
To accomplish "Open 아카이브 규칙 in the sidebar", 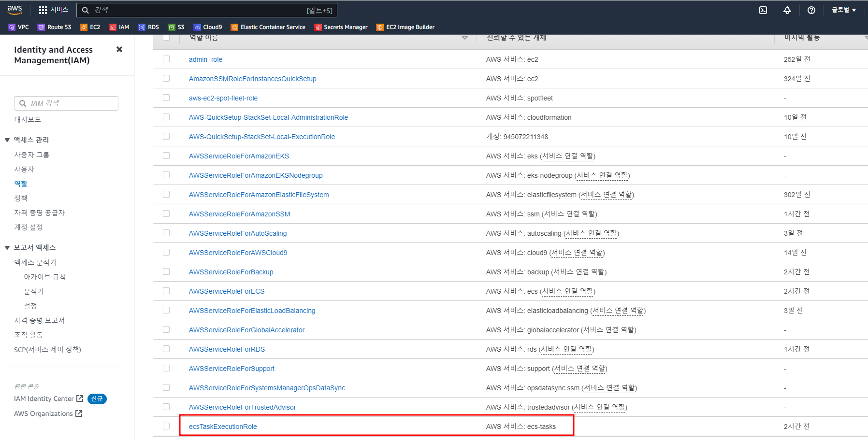I will click(45, 277).
